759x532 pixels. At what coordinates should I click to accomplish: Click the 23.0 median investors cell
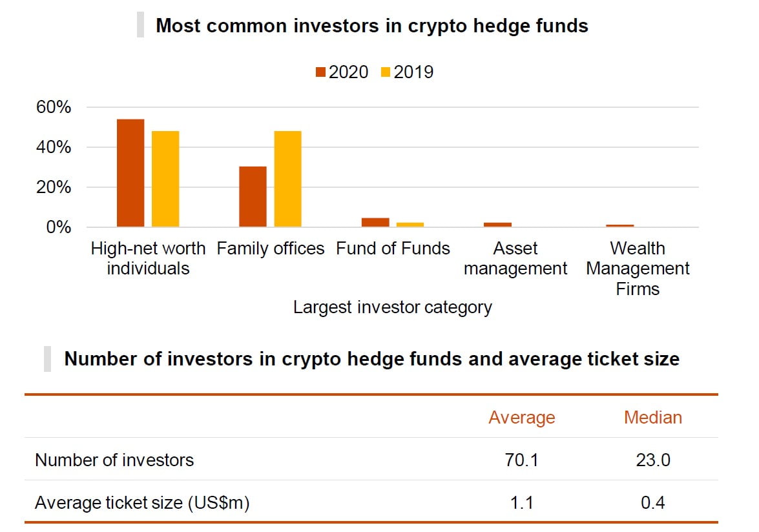652,460
